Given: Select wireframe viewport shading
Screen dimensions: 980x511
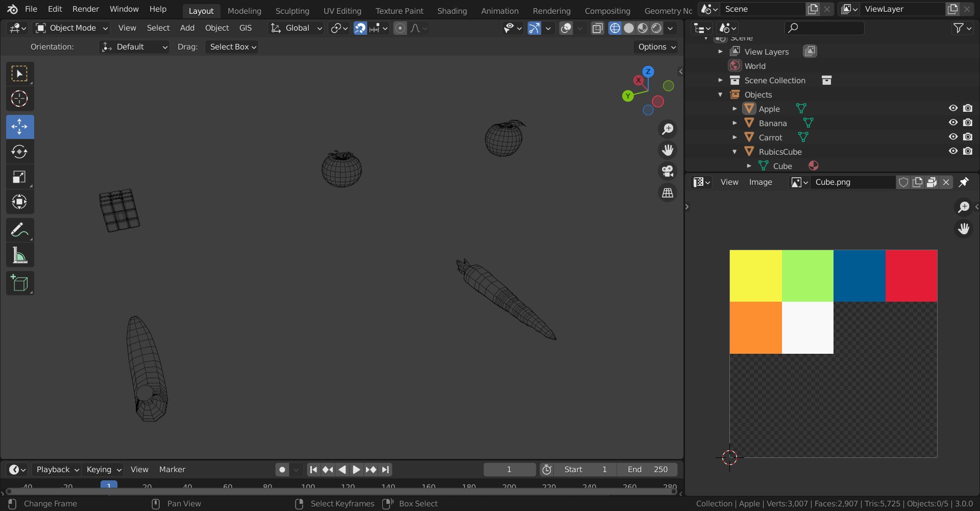Looking at the screenshot, I should pos(615,28).
